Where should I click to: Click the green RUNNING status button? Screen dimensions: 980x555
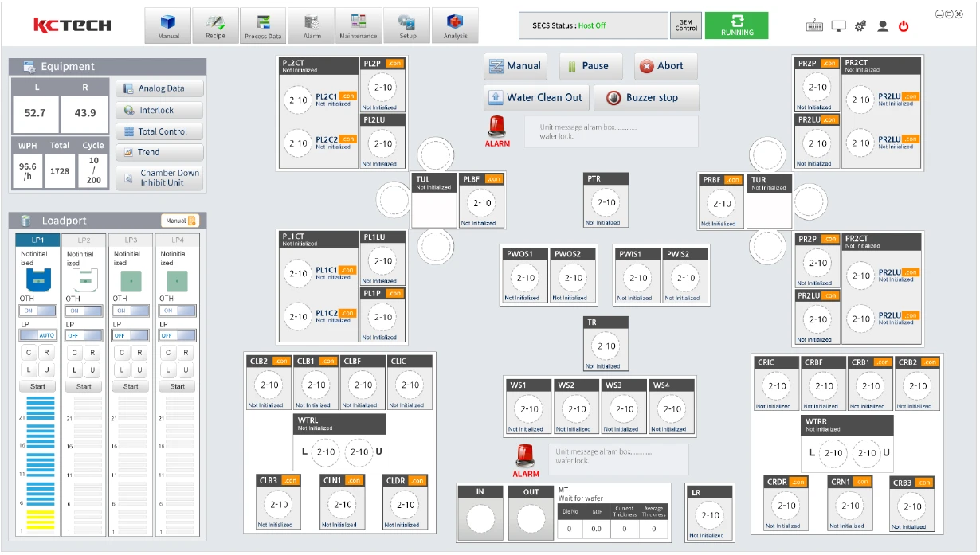click(x=737, y=25)
